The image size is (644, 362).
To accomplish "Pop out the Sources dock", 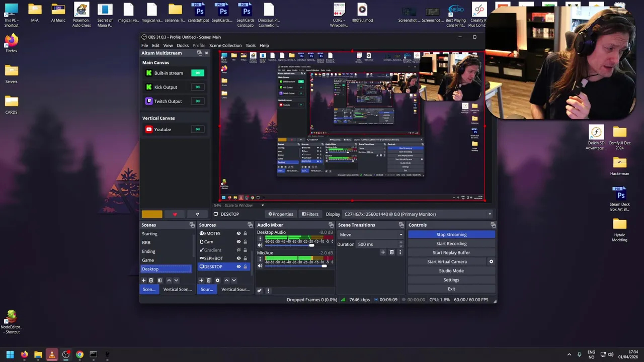I will click(250, 225).
